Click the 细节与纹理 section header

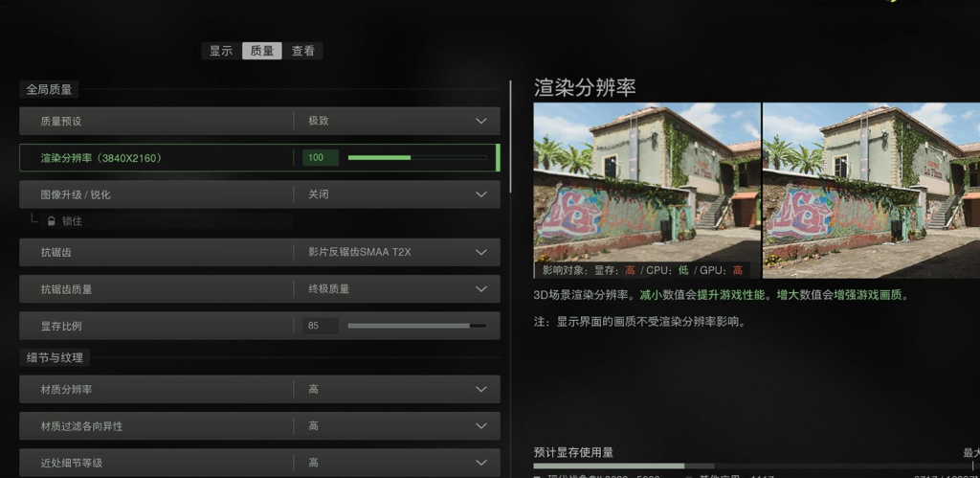tap(55, 357)
